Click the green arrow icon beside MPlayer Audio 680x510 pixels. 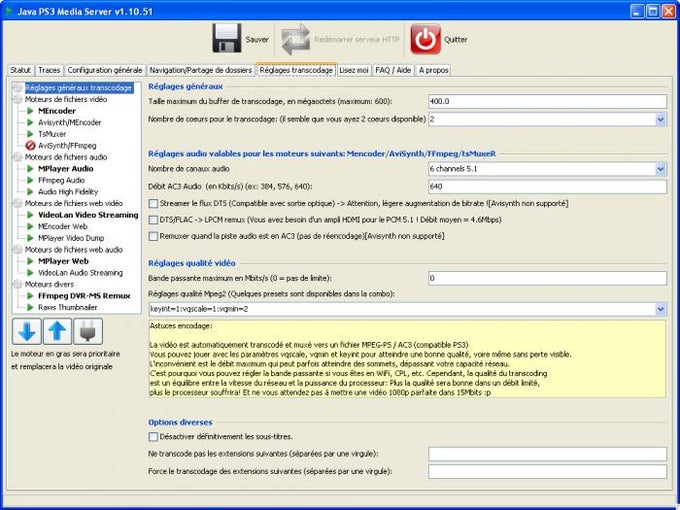[x=30, y=169]
